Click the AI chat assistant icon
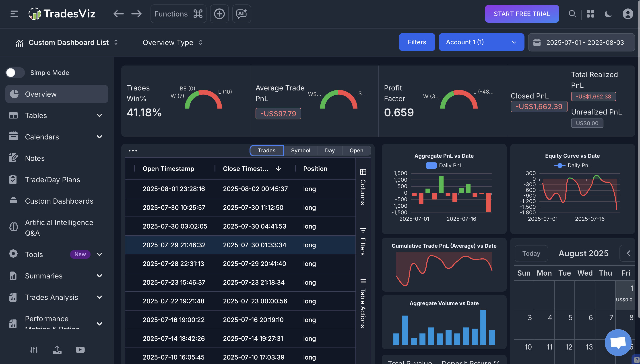 (x=242, y=14)
